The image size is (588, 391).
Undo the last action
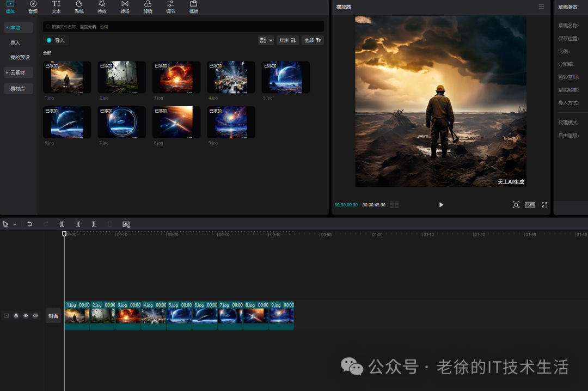(x=29, y=224)
